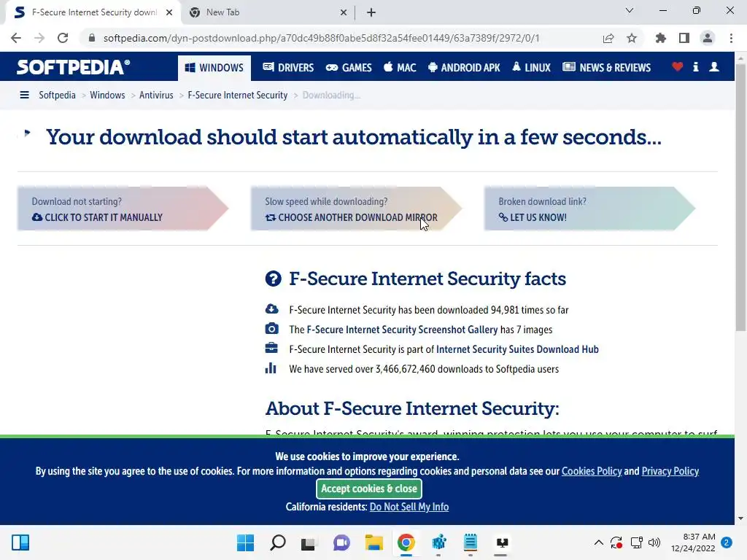Viewport: 747px width, 560px height.
Task: Open the Widgets panel on taskbar
Action: pyautogui.click(x=20, y=542)
